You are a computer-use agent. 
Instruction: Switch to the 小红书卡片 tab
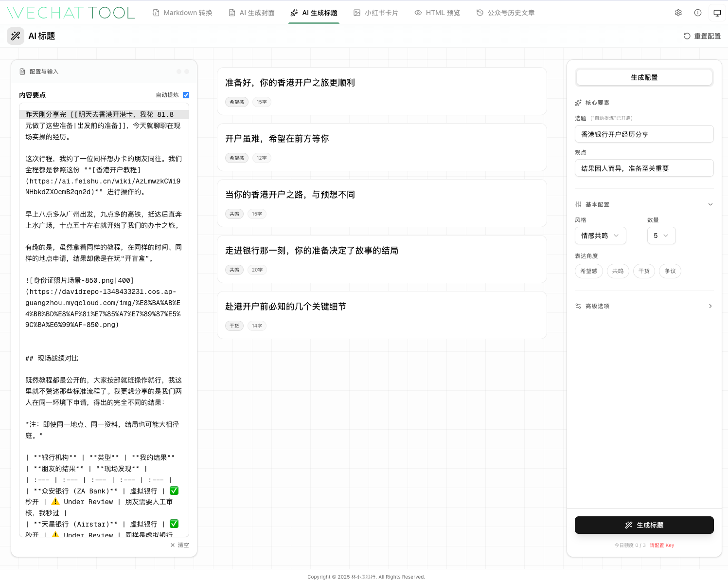[376, 13]
